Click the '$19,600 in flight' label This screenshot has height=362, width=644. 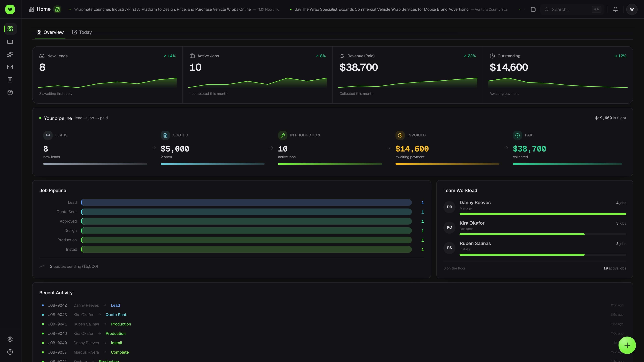(610, 118)
